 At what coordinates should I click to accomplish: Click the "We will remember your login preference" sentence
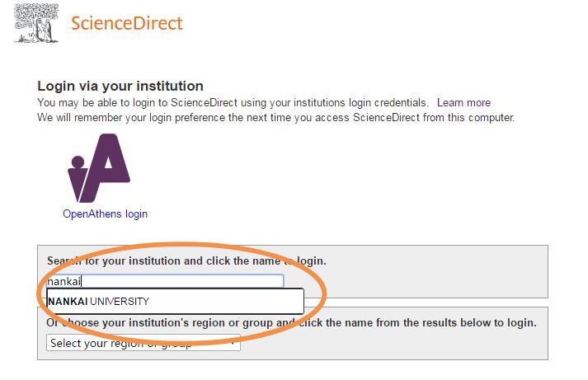click(x=276, y=118)
